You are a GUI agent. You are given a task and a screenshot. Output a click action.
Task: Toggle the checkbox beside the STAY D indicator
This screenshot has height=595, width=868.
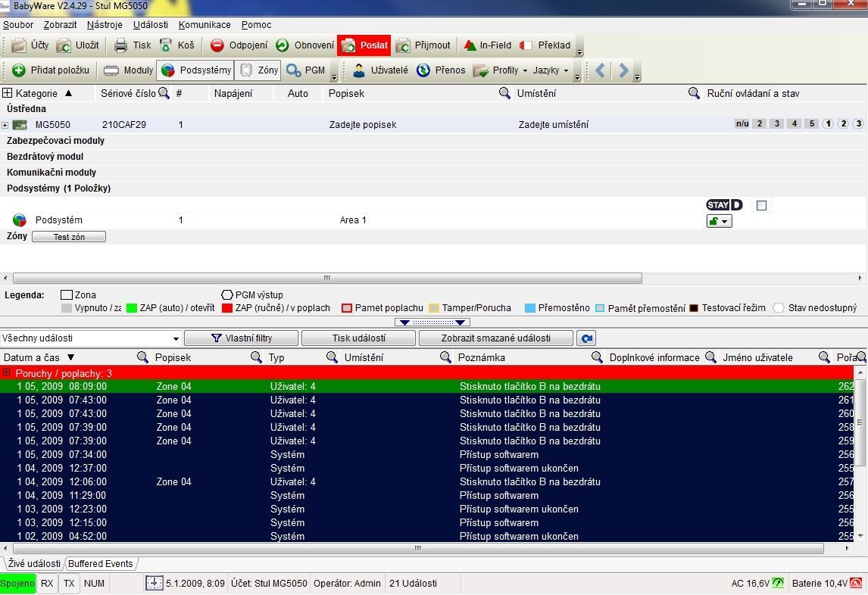(x=761, y=205)
